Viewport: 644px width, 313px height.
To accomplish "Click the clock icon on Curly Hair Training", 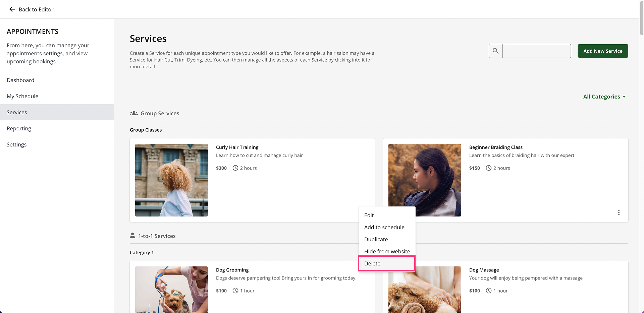I will pyautogui.click(x=235, y=168).
